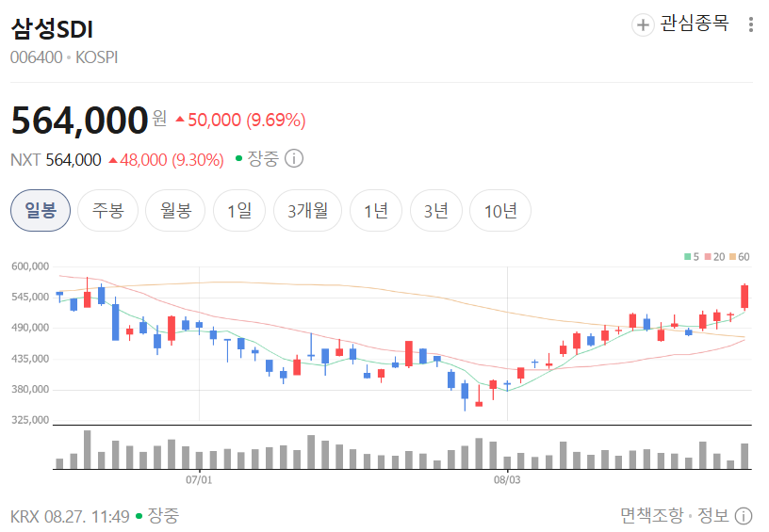Click the 07/01 date axis label
This screenshot has width=769, height=532.
tap(199, 479)
